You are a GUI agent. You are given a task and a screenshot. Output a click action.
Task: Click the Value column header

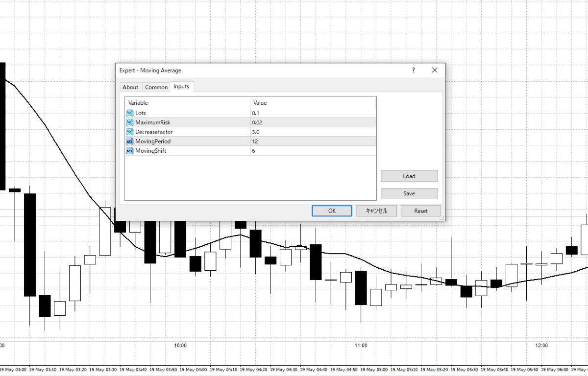click(x=260, y=103)
